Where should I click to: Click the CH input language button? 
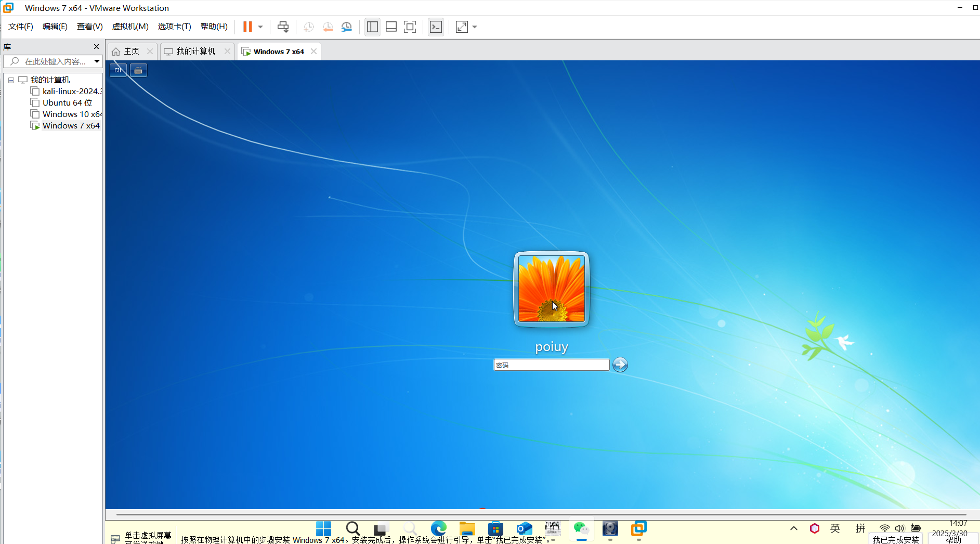coord(119,70)
